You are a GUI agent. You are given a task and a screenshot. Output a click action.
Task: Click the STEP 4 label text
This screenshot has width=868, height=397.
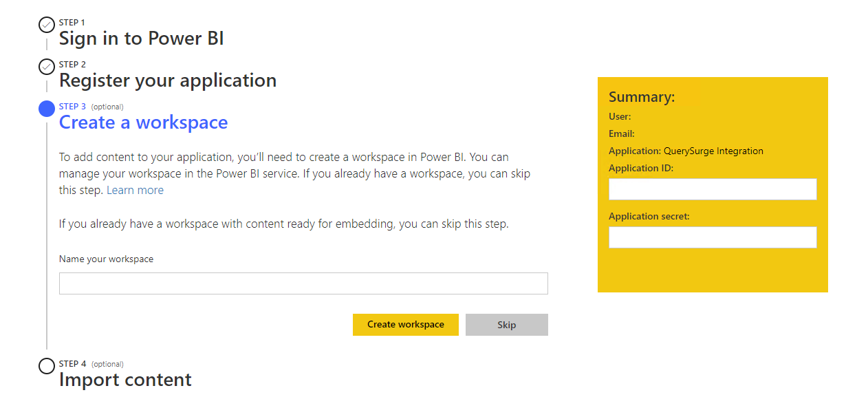coord(72,364)
